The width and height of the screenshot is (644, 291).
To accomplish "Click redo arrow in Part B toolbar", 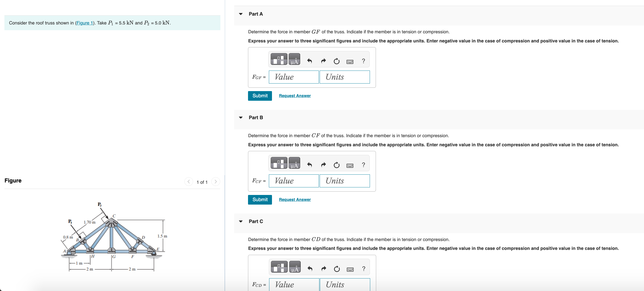I will [x=323, y=165].
